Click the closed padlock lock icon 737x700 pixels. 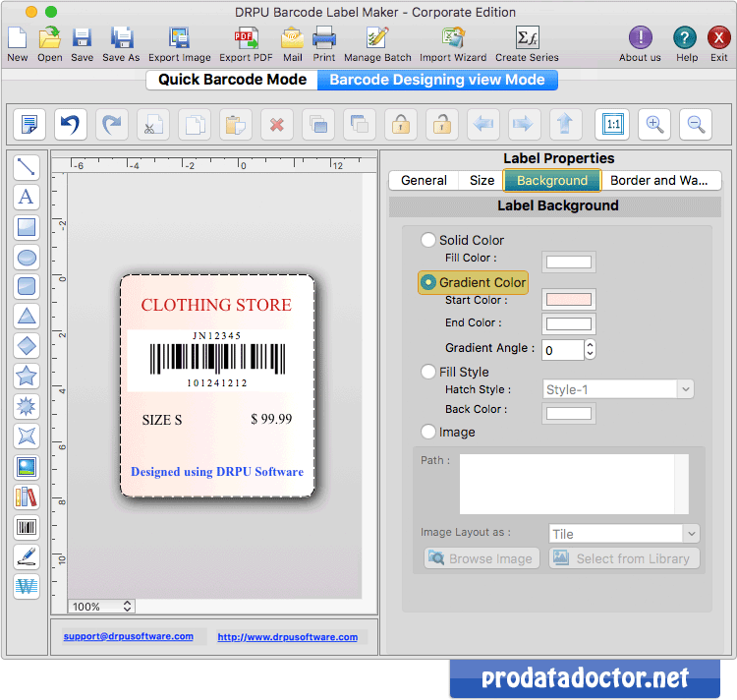[x=401, y=125]
